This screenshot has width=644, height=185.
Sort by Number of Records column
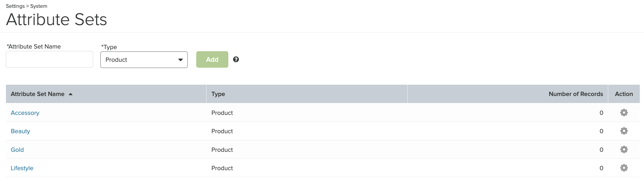576,94
